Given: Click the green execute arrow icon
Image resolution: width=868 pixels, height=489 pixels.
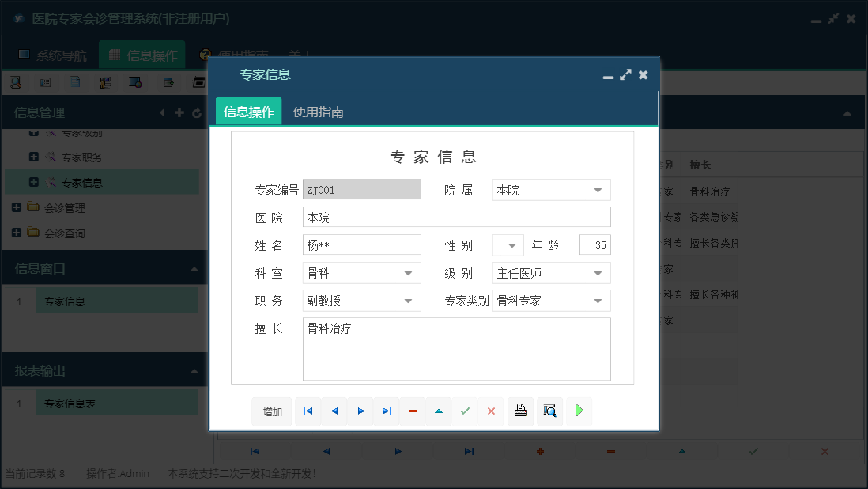Looking at the screenshot, I should pyautogui.click(x=578, y=411).
